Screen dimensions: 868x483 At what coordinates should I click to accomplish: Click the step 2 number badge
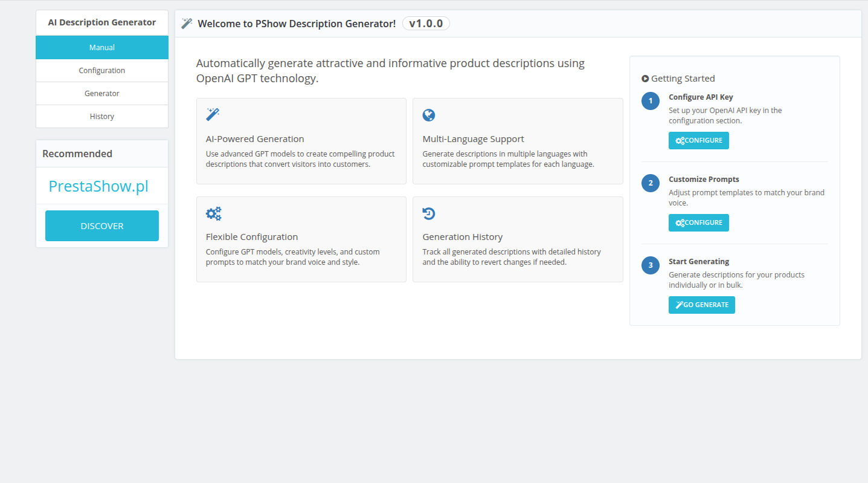(651, 183)
